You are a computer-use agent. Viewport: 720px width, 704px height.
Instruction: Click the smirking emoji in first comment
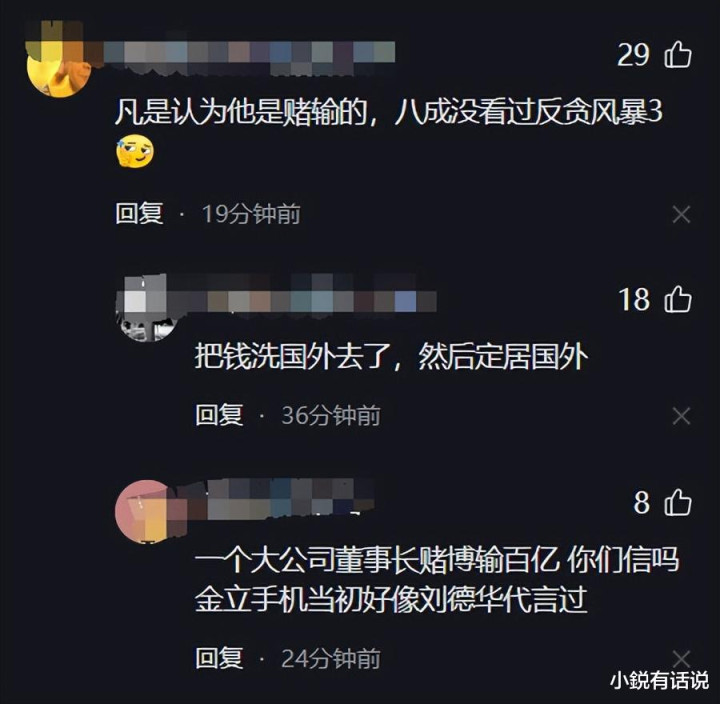pos(135,151)
